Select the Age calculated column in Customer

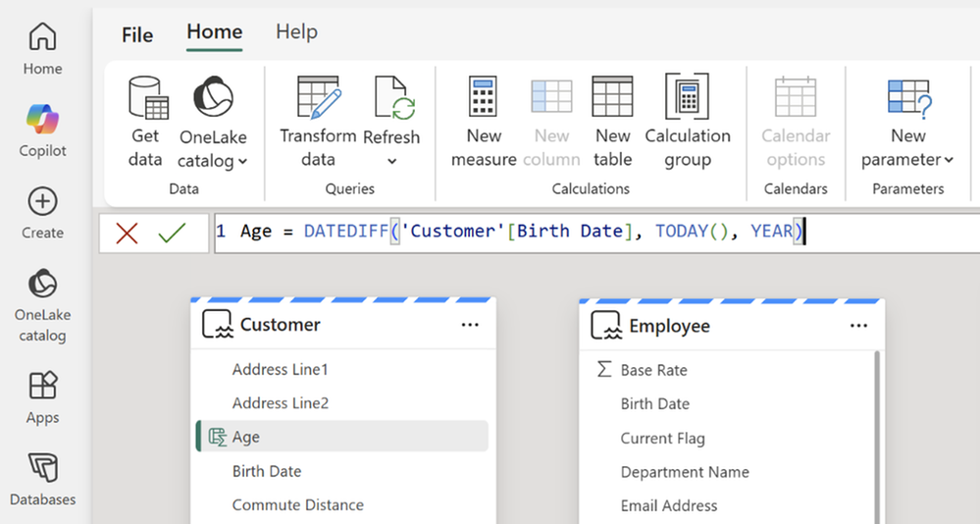click(x=342, y=437)
